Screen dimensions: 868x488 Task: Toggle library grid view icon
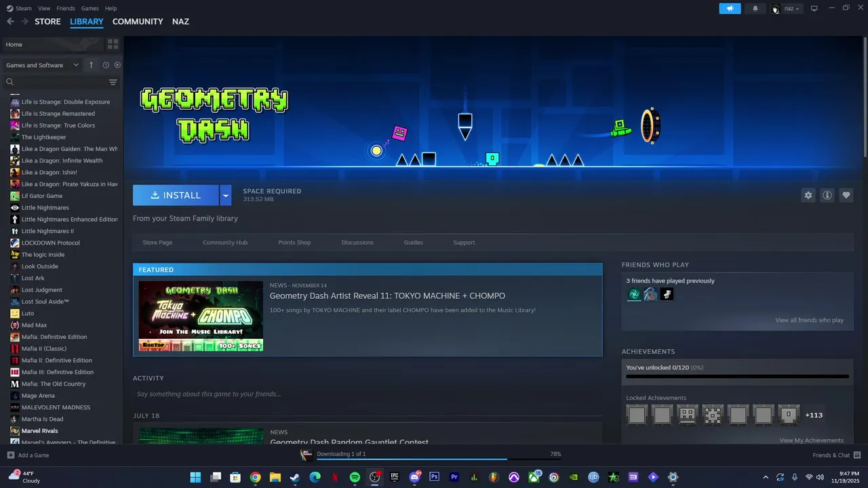coord(113,44)
